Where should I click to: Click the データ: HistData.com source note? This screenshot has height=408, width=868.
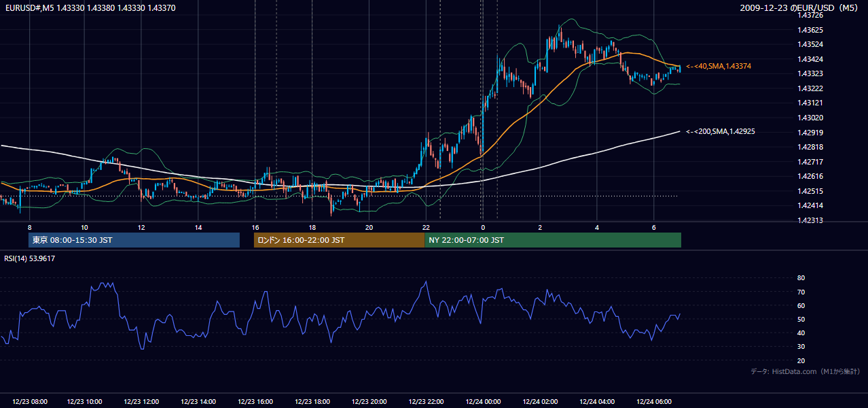(x=805, y=371)
